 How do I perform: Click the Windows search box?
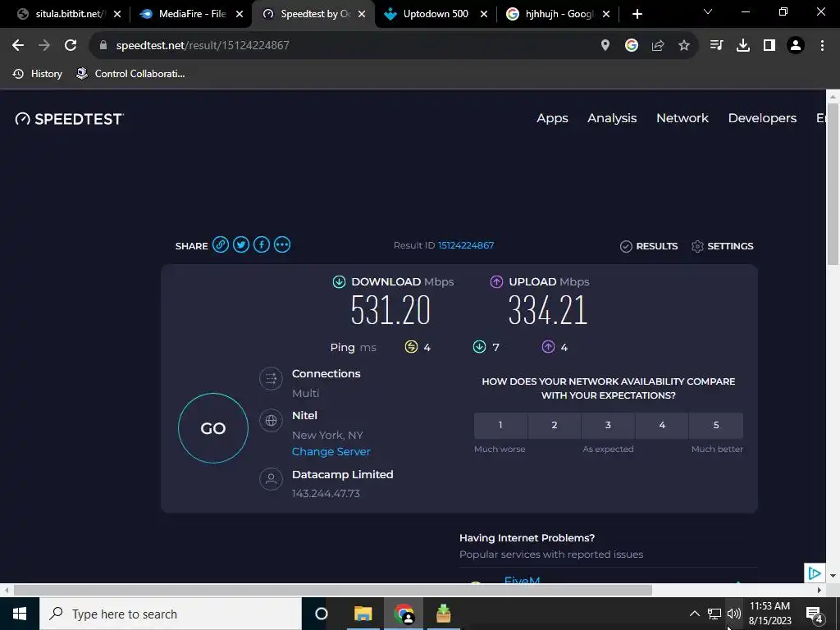click(x=171, y=614)
